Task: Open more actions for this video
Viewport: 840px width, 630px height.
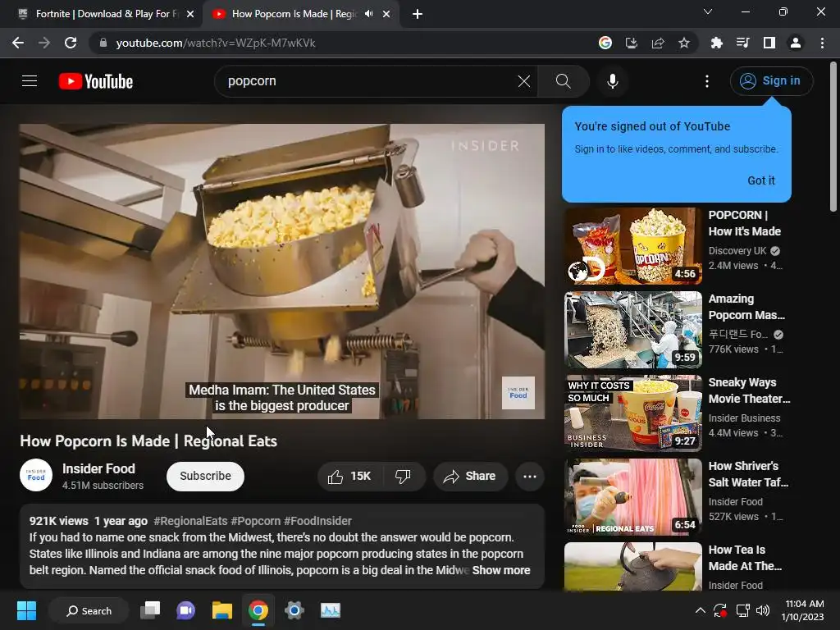Action: point(530,477)
